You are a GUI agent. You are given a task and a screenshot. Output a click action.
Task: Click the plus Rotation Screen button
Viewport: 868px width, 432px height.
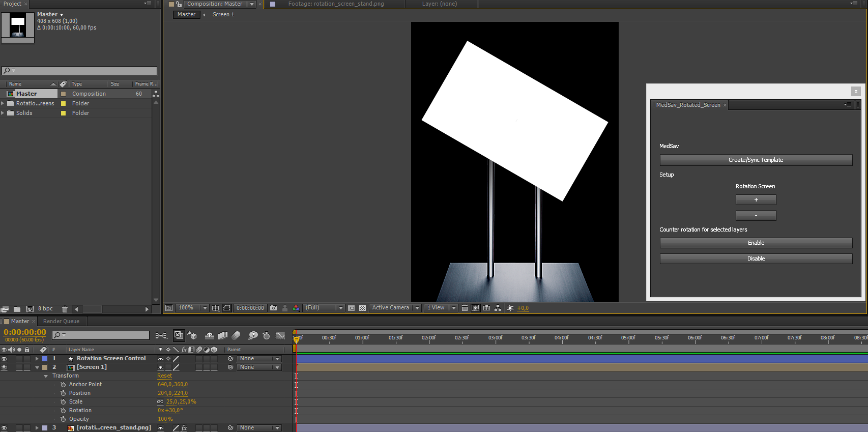756,199
